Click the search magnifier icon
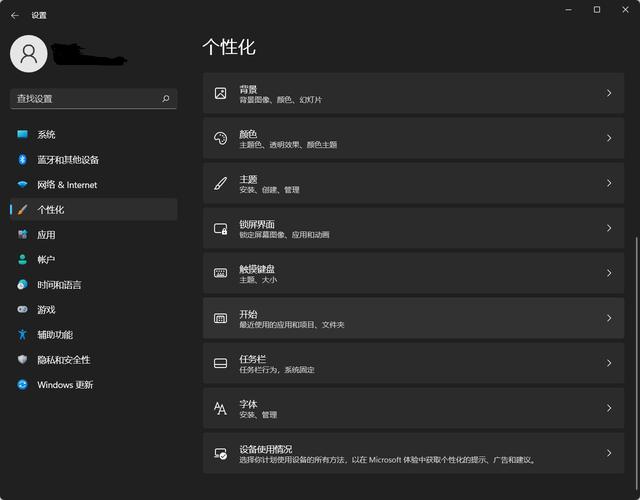Viewport: 640px width, 500px height. click(x=166, y=98)
